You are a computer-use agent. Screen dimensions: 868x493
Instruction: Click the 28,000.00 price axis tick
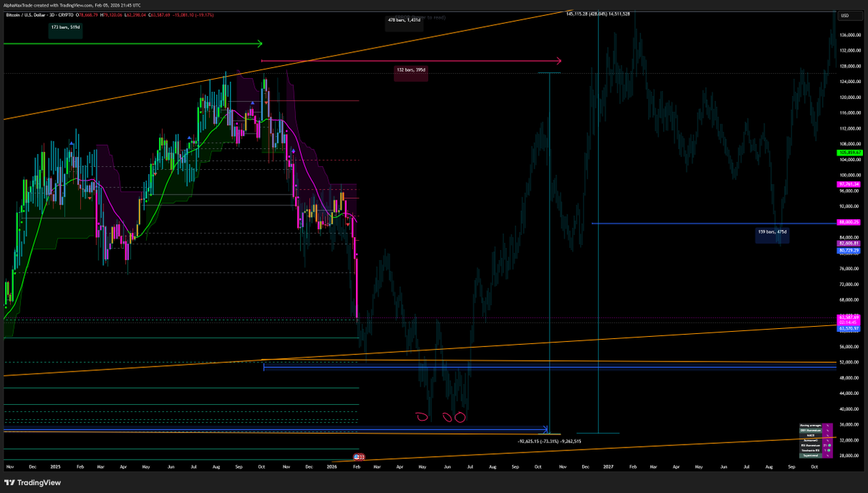point(848,455)
